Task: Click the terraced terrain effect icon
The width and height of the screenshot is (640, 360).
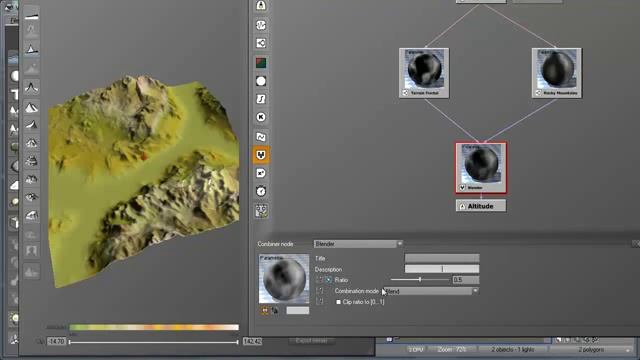Action: 31,161
